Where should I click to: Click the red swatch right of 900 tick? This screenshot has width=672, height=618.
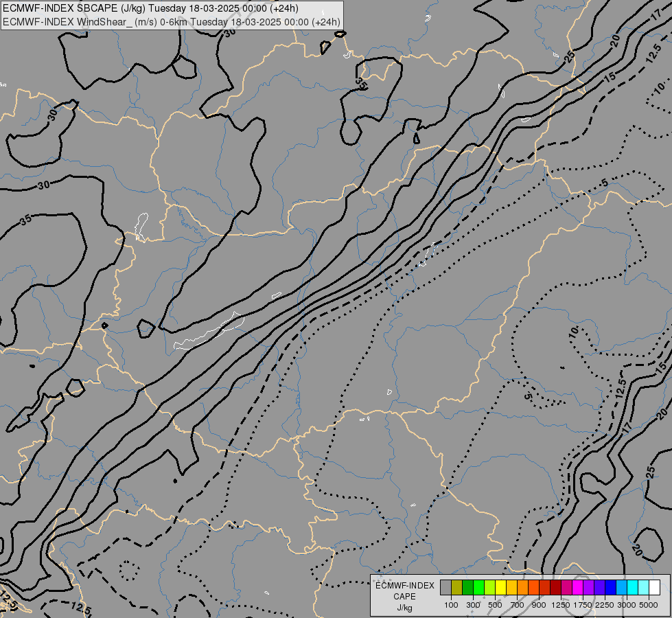tap(545, 587)
